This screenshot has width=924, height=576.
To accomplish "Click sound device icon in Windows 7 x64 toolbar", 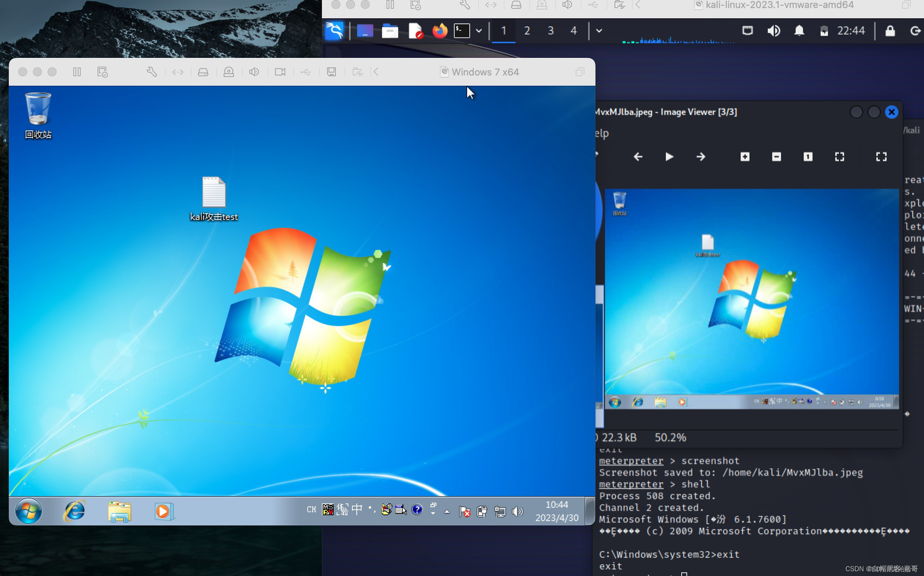I will click(x=254, y=72).
